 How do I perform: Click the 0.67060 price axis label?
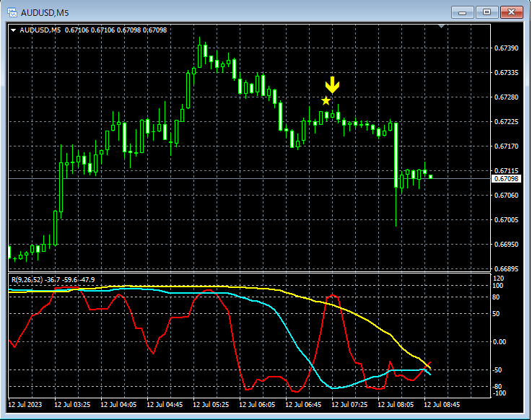pyautogui.click(x=506, y=195)
